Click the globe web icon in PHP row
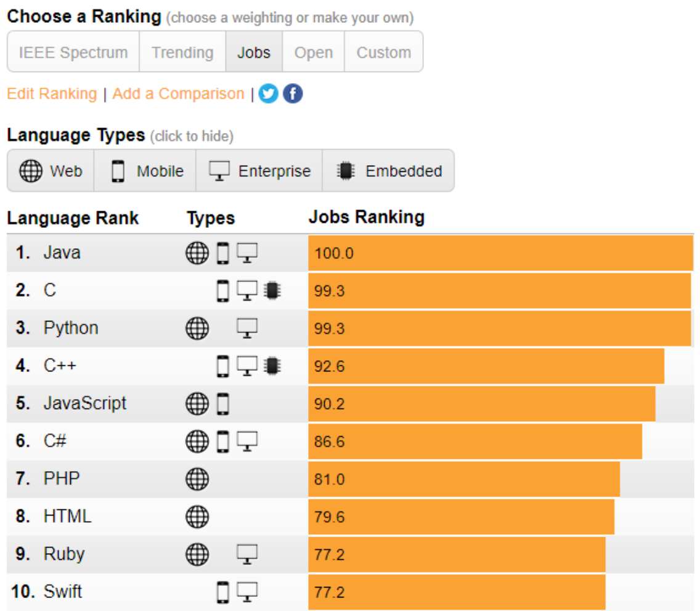Viewport: 700px width, 611px height. pos(197,479)
